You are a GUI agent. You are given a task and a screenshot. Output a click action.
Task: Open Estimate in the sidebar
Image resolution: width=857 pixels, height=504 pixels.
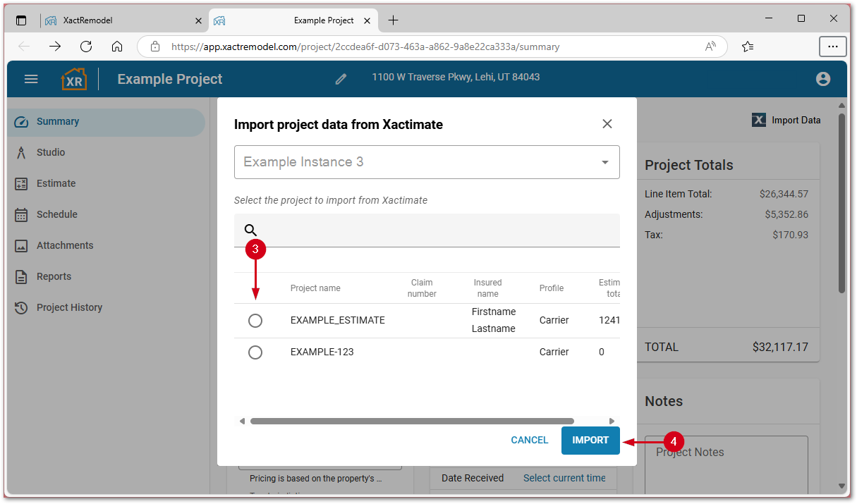(106, 183)
